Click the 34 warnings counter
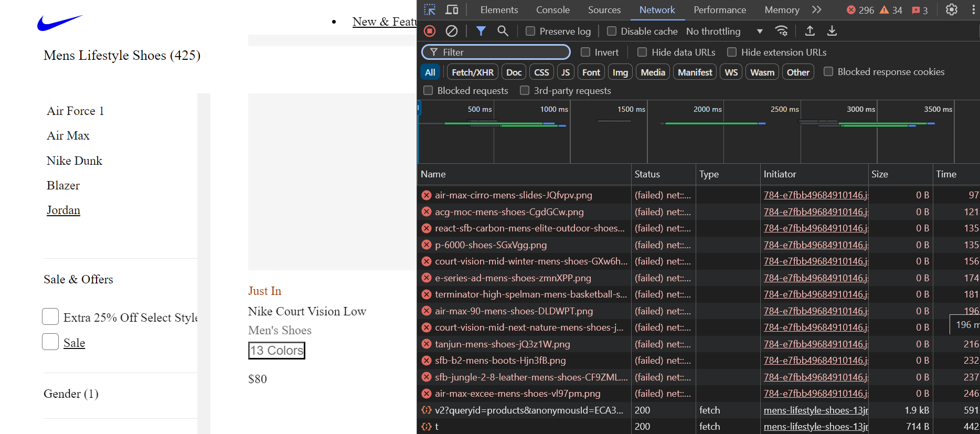 point(891,10)
